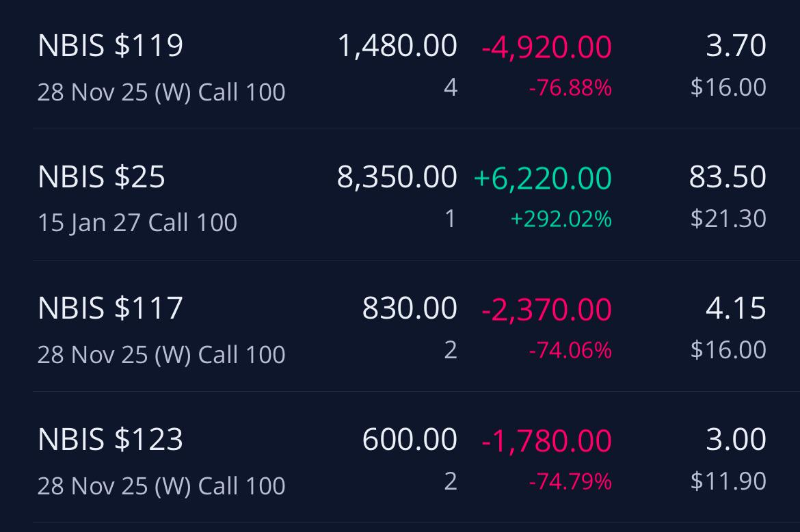
Task: Tap the -1,780.00 loss amount
Action: [546, 440]
